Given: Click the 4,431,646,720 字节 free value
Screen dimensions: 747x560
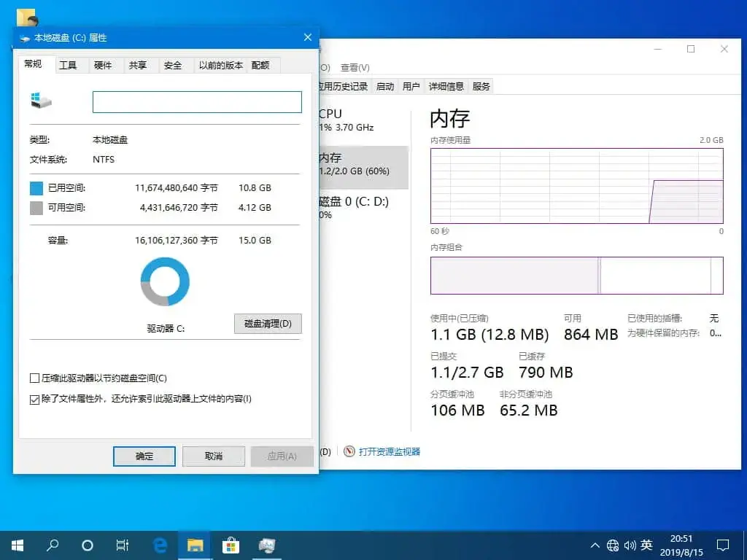Looking at the screenshot, I should tap(179, 208).
